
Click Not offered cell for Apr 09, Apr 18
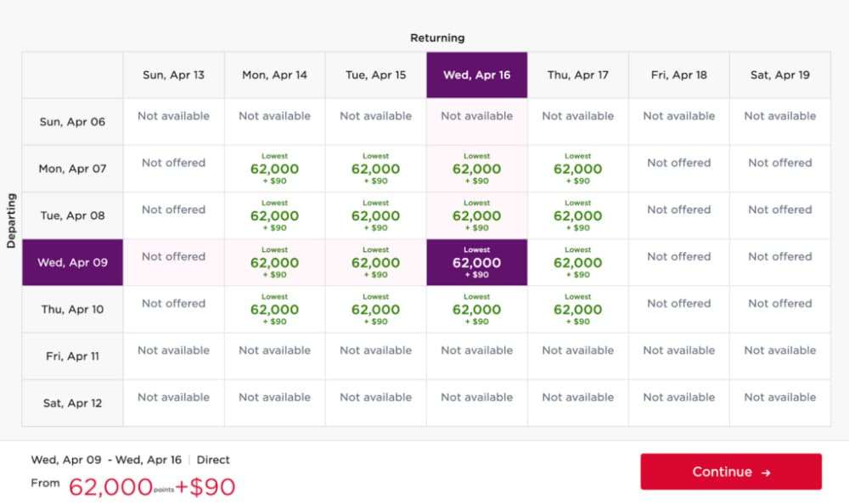pyautogui.click(x=679, y=256)
